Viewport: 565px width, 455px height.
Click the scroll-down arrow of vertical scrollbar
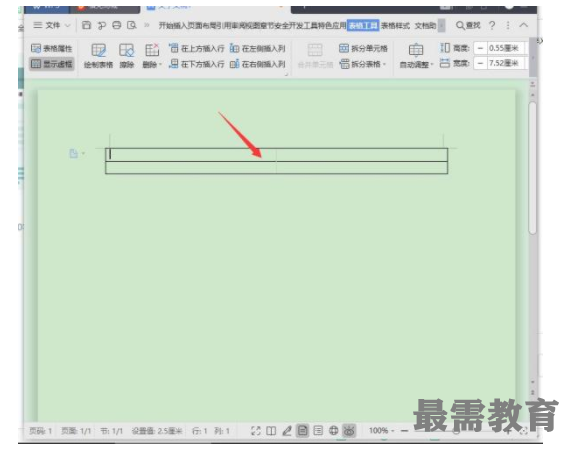point(533,382)
